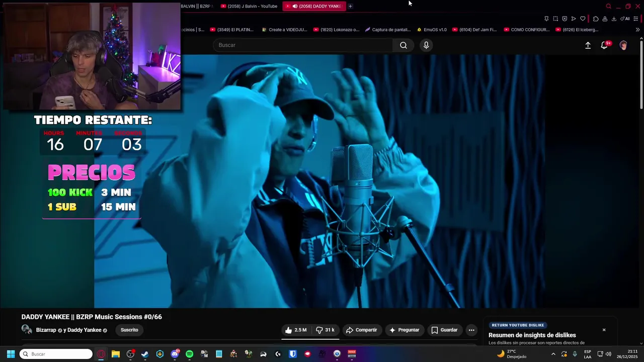This screenshot has height=362, width=644.
Task: Close the dislike insights panel
Action: (604, 330)
